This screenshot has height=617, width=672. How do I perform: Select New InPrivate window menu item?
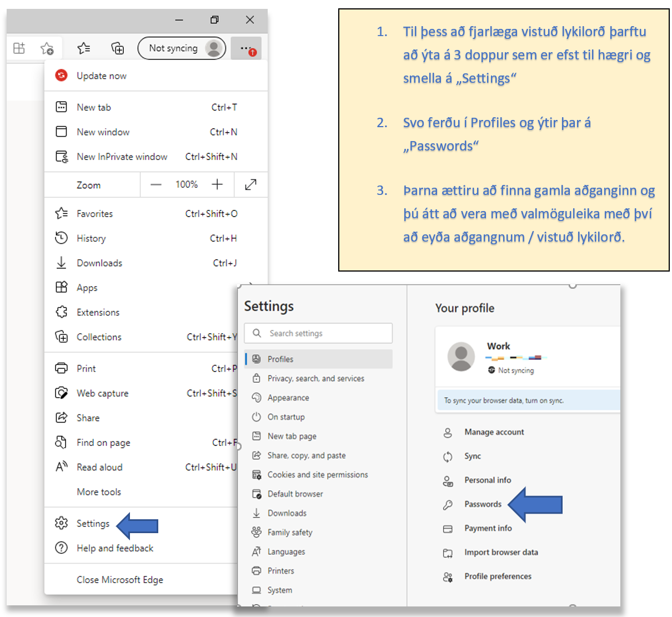point(122,157)
